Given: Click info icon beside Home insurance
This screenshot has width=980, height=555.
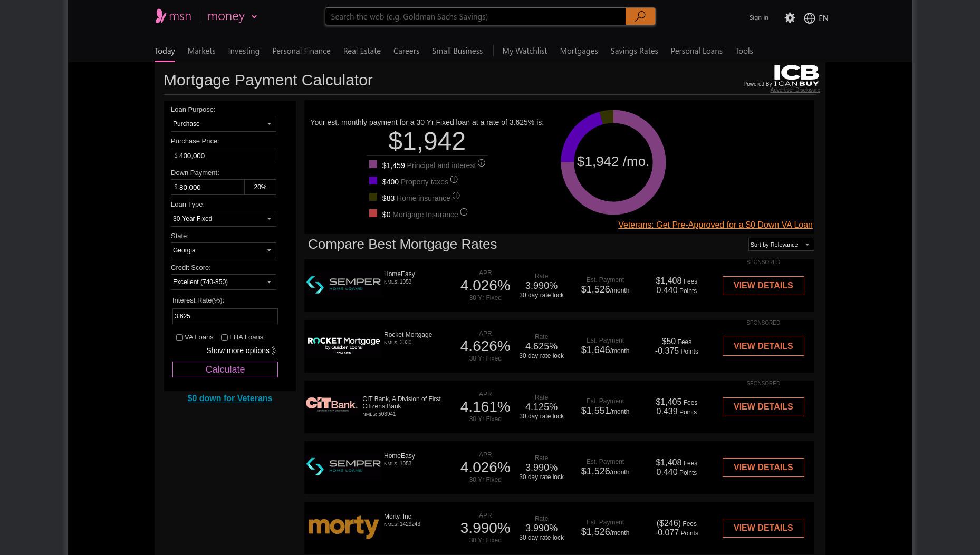Looking at the screenshot, I should coord(456,196).
